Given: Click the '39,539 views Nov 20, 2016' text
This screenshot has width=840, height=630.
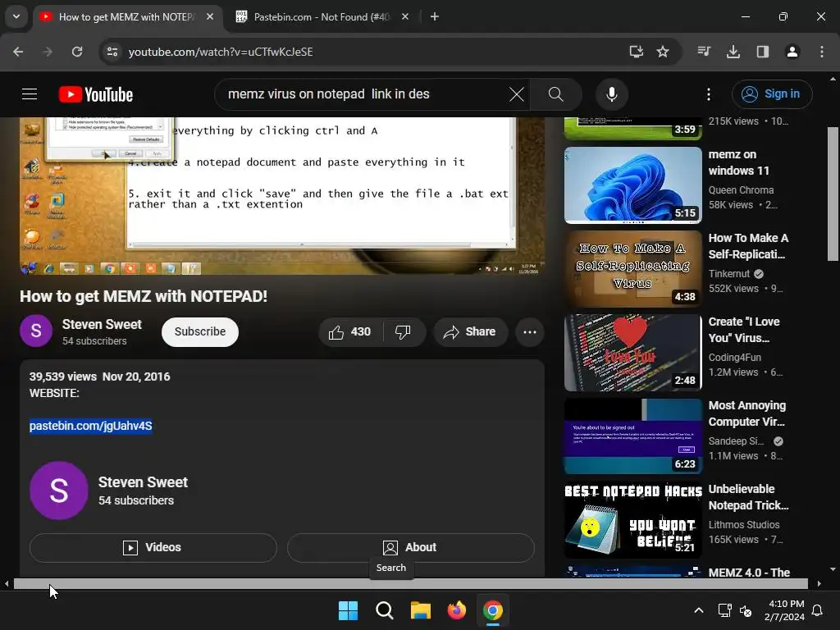Looking at the screenshot, I should coord(99,377).
